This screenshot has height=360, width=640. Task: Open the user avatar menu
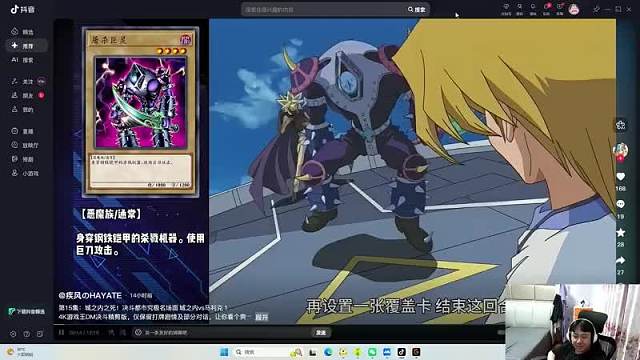tap(574, 9)
